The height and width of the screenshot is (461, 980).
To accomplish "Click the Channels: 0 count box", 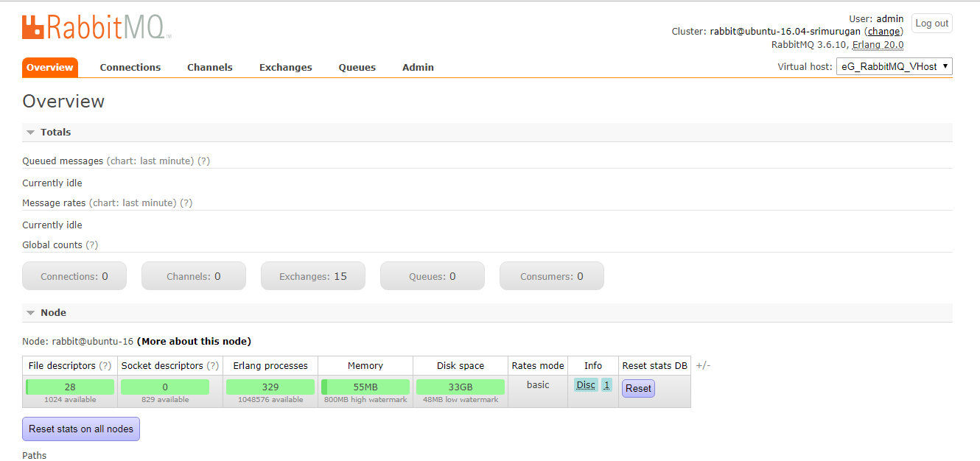I will [x=194, y=276].
